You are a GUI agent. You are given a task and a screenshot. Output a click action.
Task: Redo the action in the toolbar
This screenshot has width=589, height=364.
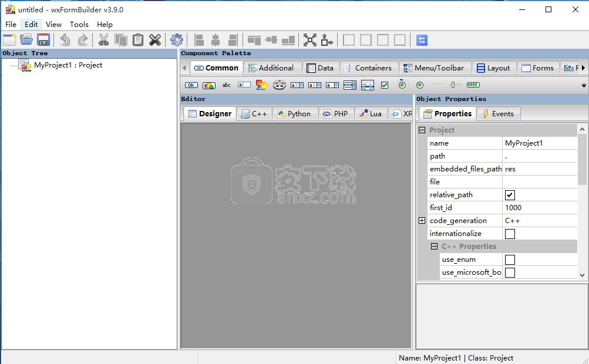point(83,40)
